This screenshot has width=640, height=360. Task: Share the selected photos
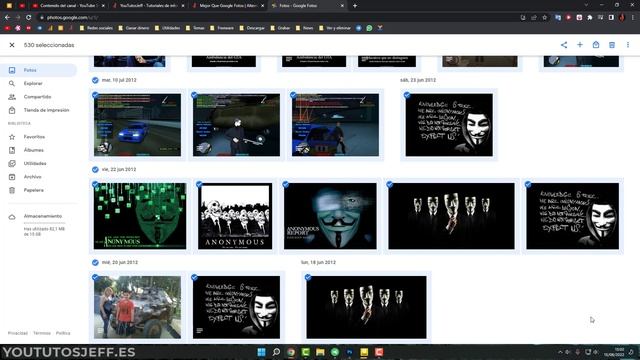[x=564, y=45]
